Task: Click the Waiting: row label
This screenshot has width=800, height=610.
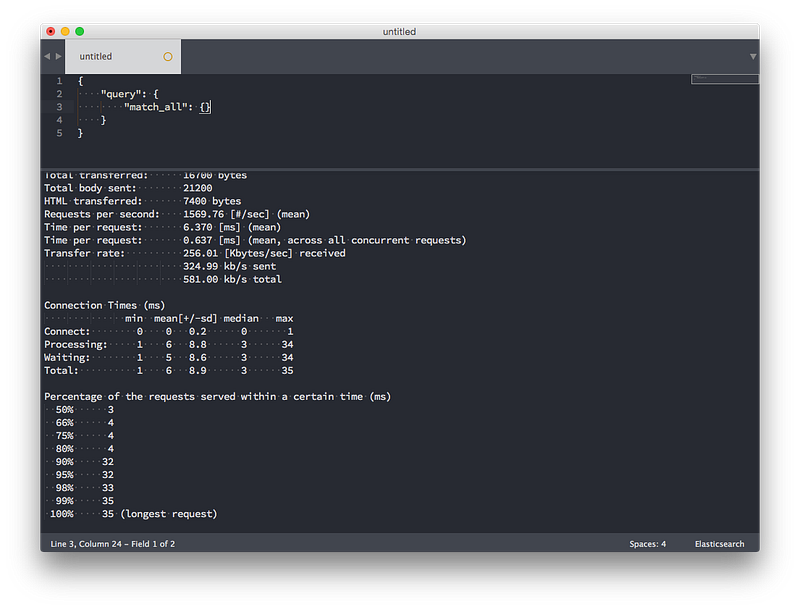Action: pyautogui.click(x=67, y=358)
